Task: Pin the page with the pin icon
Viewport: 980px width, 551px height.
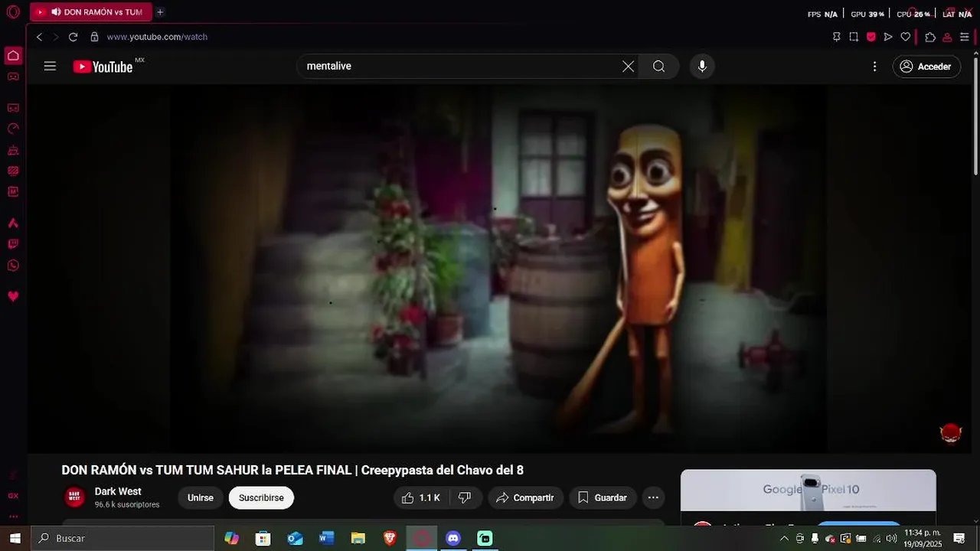Action: (x=836, y=37)
